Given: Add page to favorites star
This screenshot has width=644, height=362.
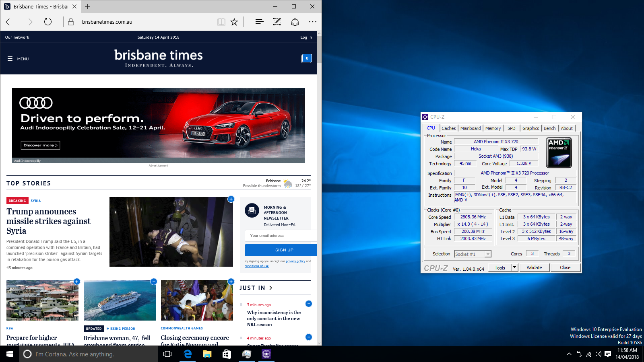Looking at the screenshot, I should (234, 22).
